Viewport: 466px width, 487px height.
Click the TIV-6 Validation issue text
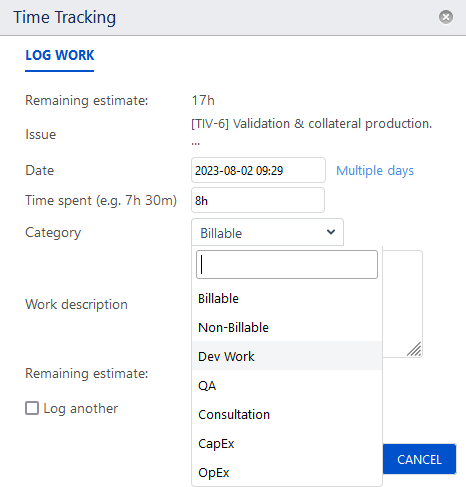click(x=311, y=124)
